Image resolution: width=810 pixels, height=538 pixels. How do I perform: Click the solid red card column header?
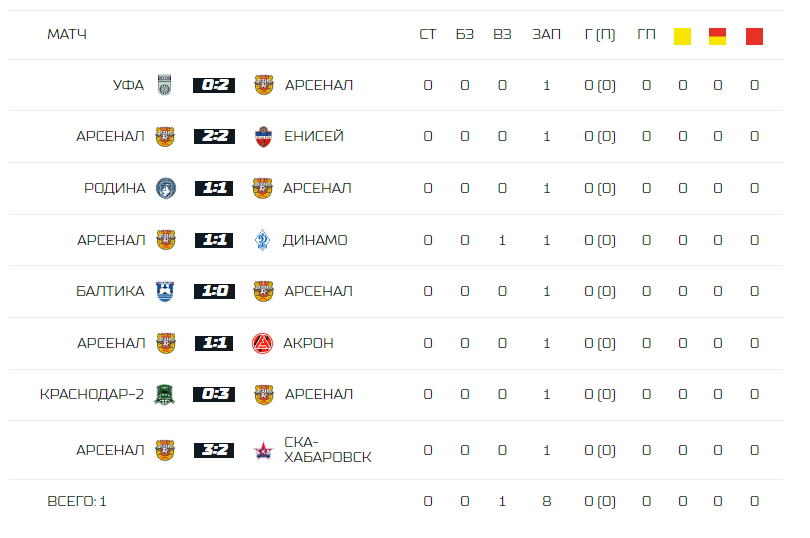point(754,36)
